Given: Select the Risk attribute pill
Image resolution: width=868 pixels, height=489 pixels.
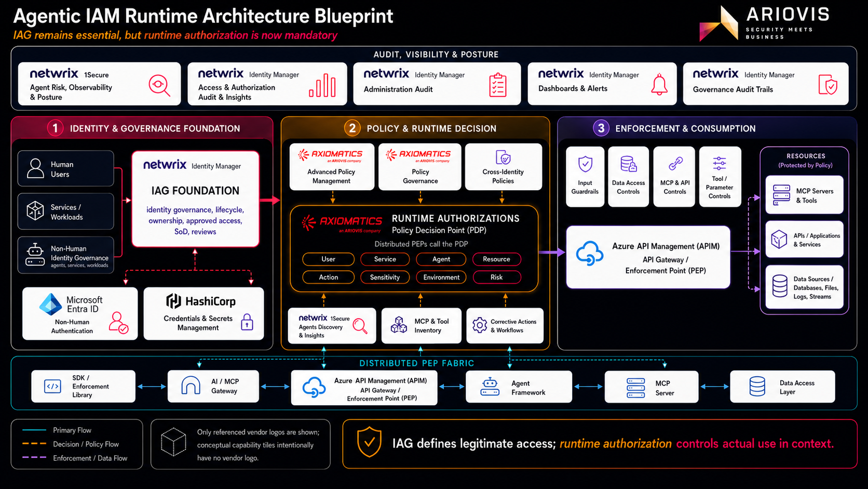Looking at the screenshot, I should pos(496,277).
